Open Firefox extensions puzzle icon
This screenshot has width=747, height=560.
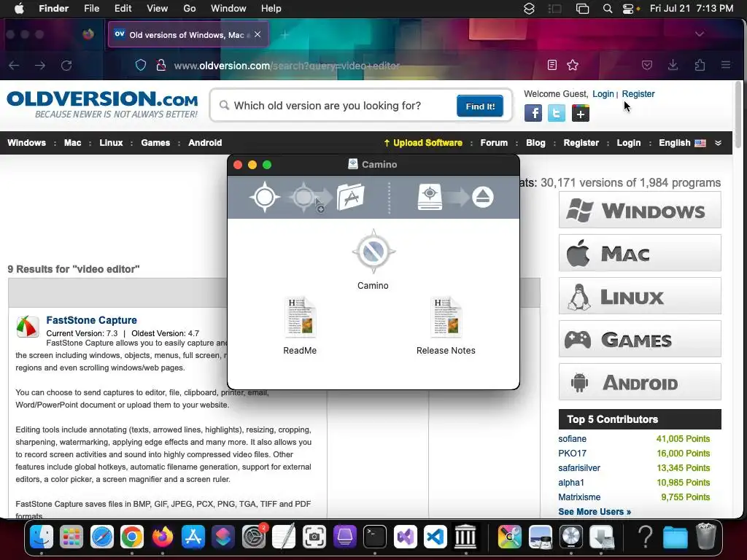[700, 65]
